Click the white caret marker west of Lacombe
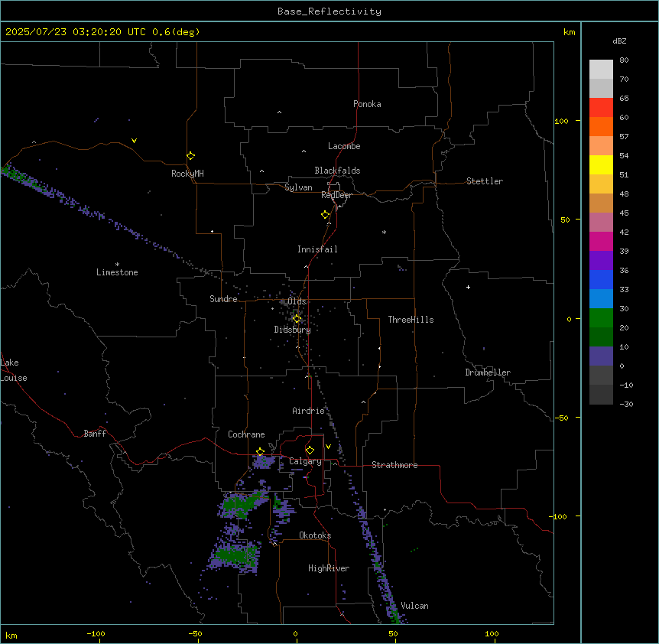This screenshot has width=659, height=644. click(x=304, y=151)
